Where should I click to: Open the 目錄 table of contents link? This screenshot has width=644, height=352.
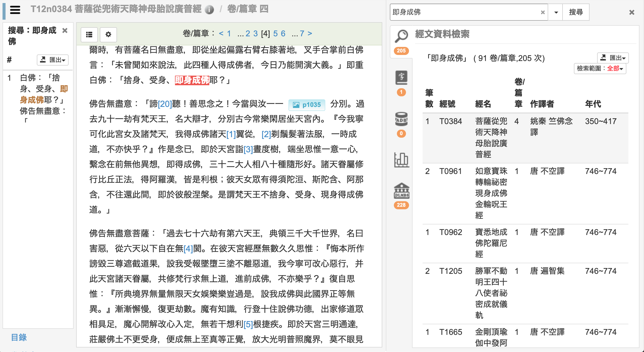tap(18, 338)
